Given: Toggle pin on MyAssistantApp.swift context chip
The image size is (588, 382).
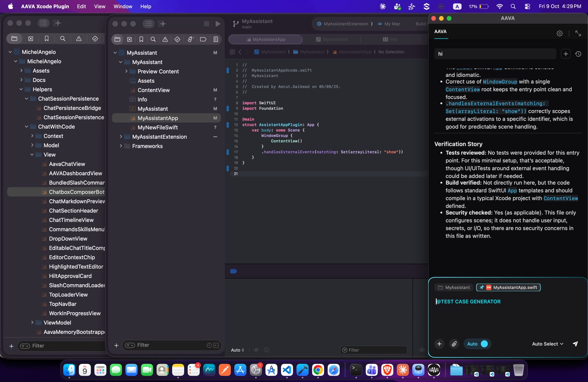Looking at the screenshot, I should tap(481, 288).
